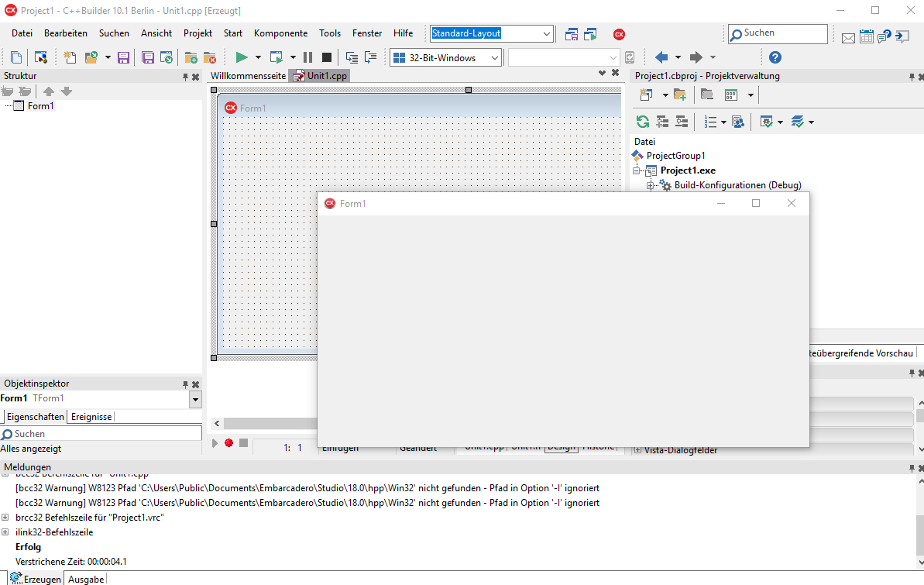This screenshot has width=924, height=585.
Task: Click the View Form toggle icon
Action: coord(40,57)
